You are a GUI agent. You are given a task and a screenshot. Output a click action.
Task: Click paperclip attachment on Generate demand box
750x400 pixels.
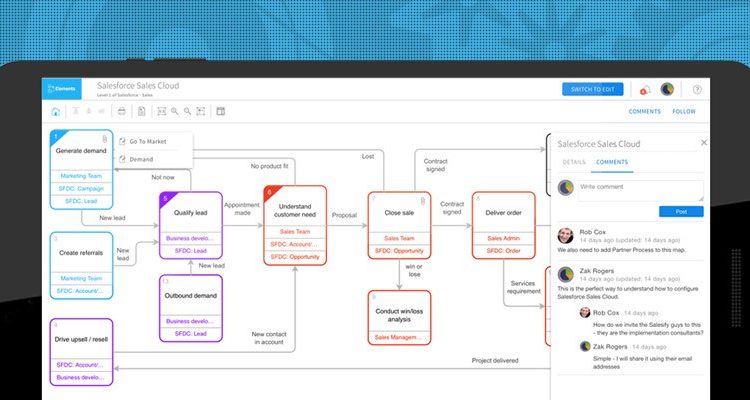click(104, 137)
